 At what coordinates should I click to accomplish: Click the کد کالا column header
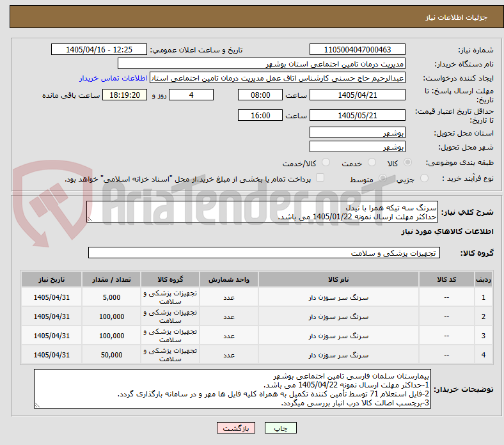(446, 279)
